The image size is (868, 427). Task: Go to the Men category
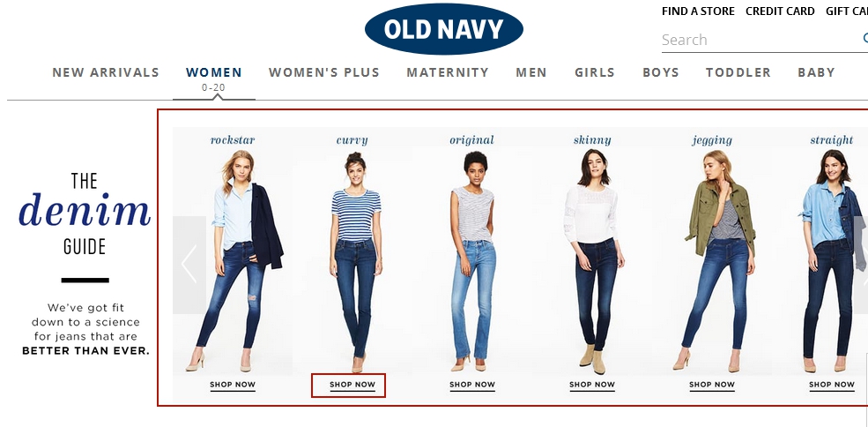click(x=530, y=72)
